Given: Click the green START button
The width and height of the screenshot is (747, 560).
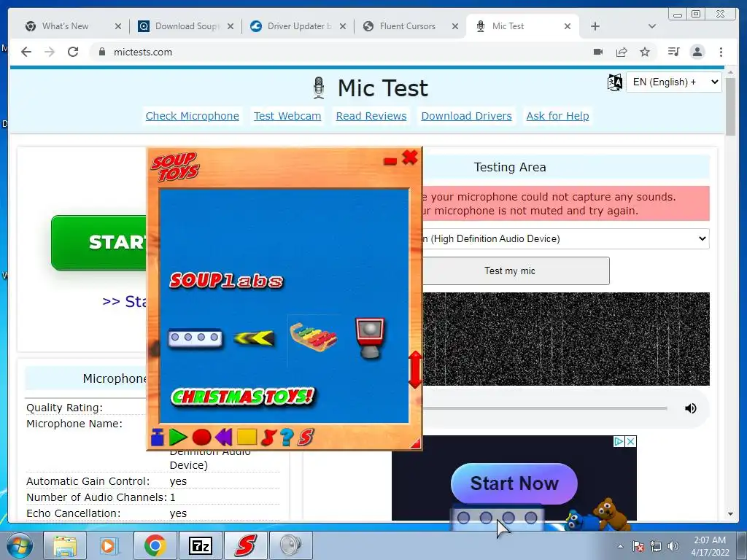Looking at the screenshot, I should (99, 243).
